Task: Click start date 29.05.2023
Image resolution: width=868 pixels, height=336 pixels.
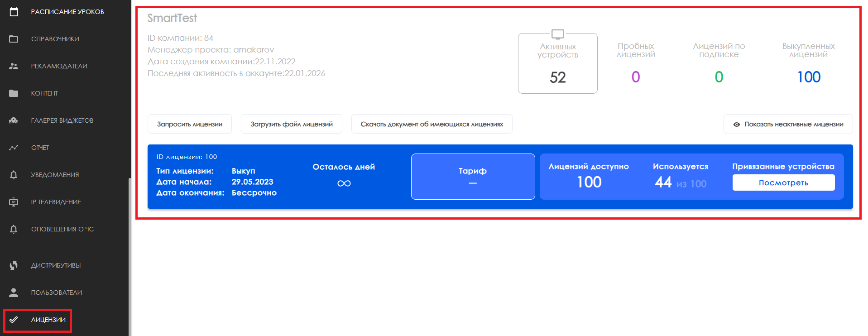Action: (253, 182)
